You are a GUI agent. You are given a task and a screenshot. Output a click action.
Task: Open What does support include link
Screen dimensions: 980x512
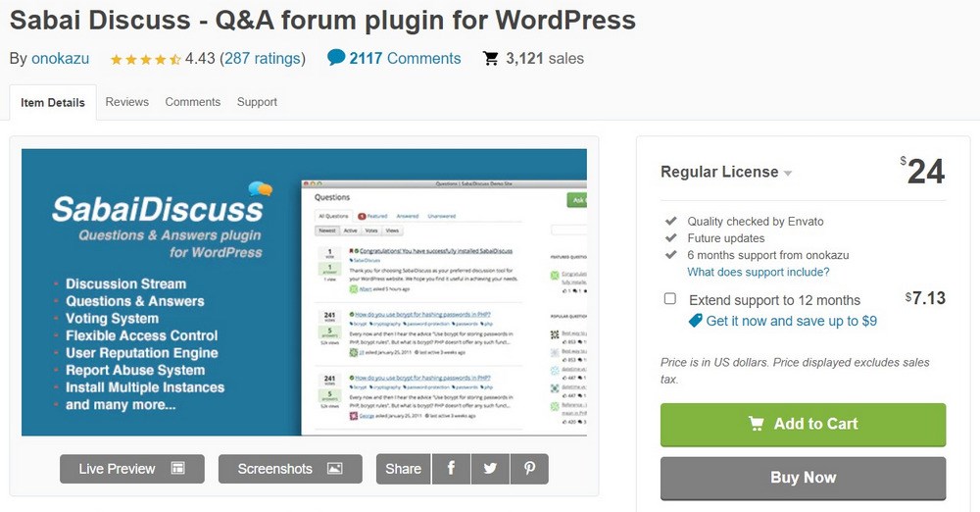[x=759, y=272]
